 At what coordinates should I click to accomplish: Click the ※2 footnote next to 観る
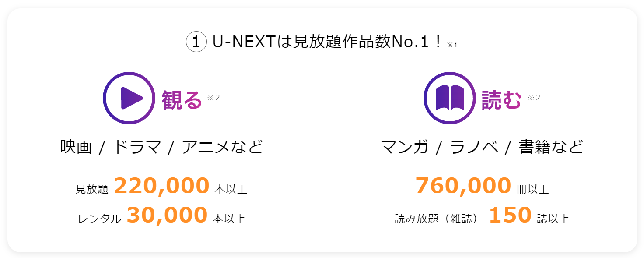(213, 98)
